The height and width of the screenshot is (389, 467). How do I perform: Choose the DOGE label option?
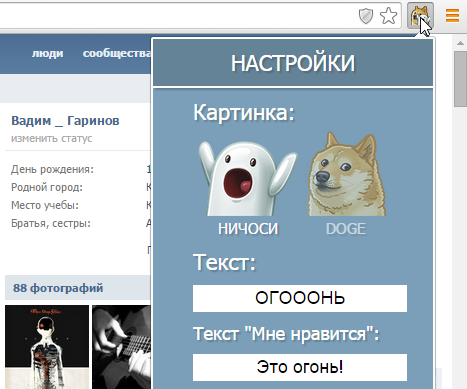[346, 229]
